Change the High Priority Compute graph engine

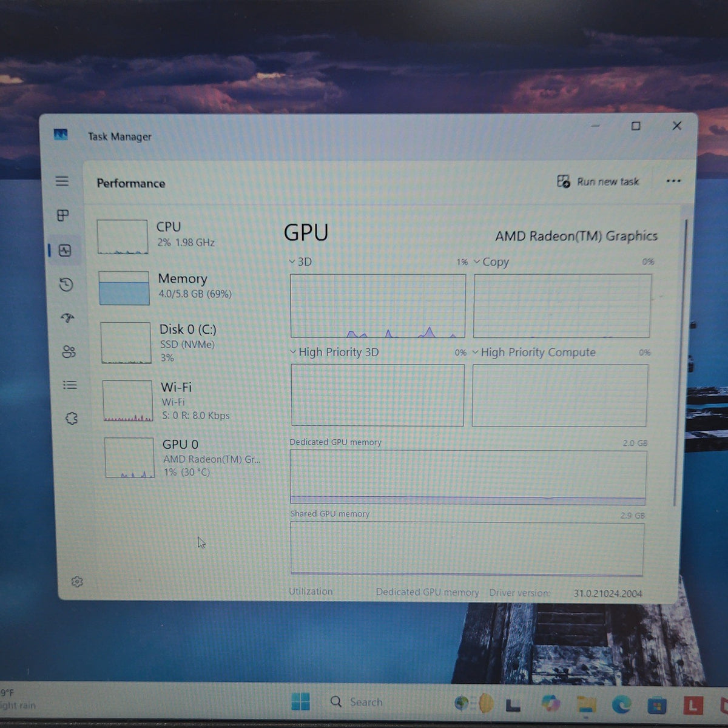[x=476, y=352]
